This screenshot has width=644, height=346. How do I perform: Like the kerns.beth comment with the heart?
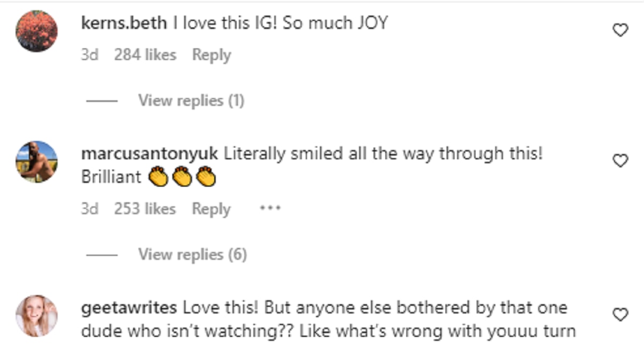[620, 31]
